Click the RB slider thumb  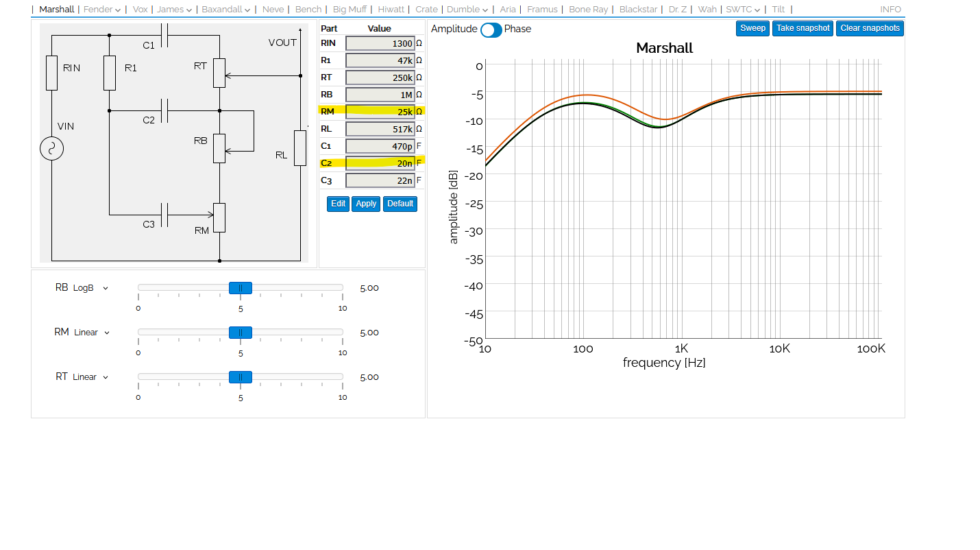click(241, 288)
